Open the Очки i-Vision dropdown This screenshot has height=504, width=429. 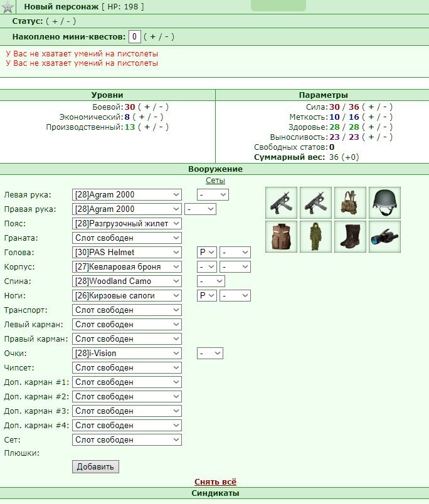coord(127,354)
